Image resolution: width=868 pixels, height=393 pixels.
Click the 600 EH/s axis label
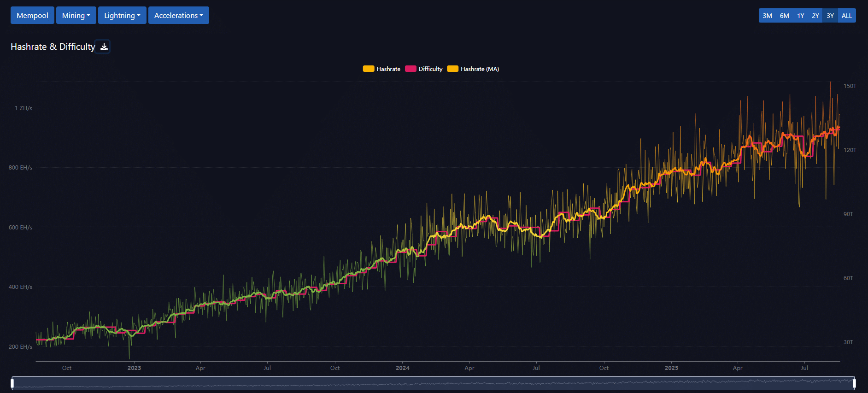click(20, 228)
